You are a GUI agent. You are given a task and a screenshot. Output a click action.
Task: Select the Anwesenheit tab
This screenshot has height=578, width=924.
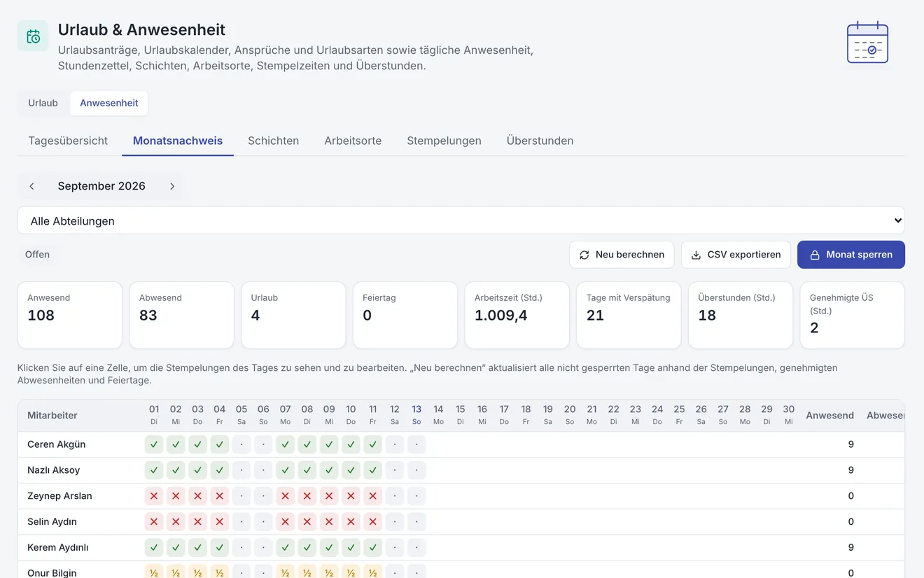pyautogui.click(x=109, y=103)
